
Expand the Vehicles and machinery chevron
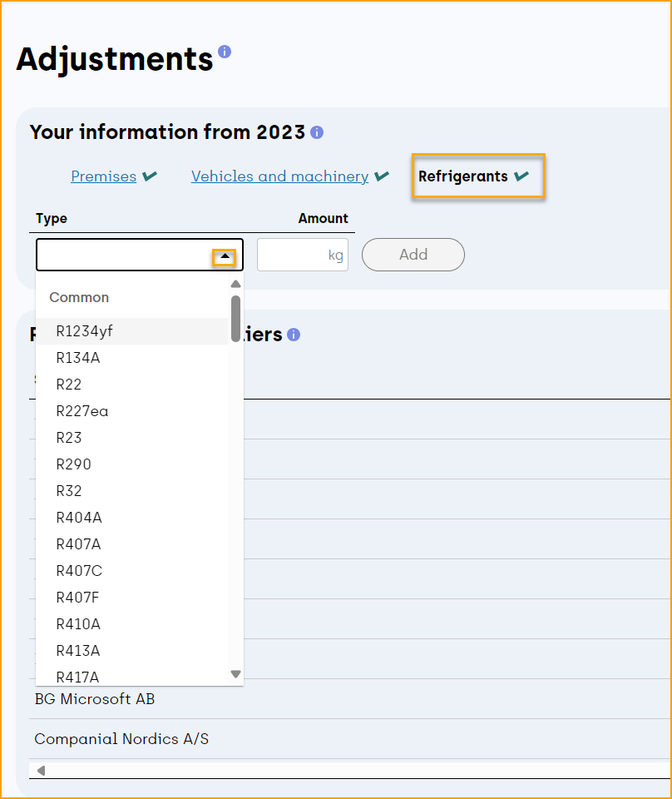[382, 176]
